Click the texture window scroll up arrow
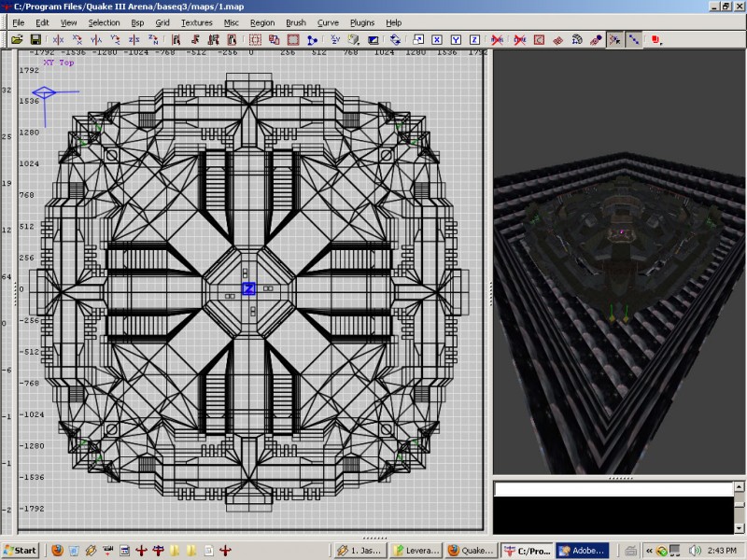 pos(739,486)
